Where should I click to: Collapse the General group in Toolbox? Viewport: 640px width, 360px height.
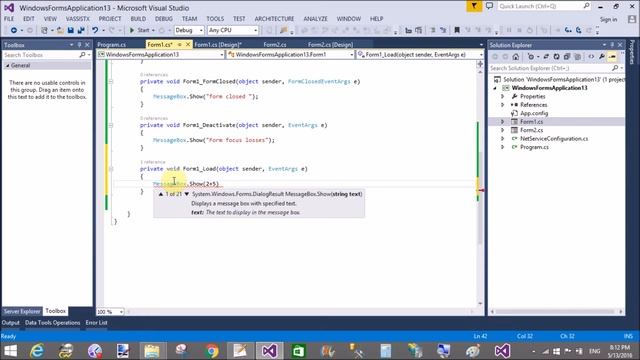pos(7,65)
